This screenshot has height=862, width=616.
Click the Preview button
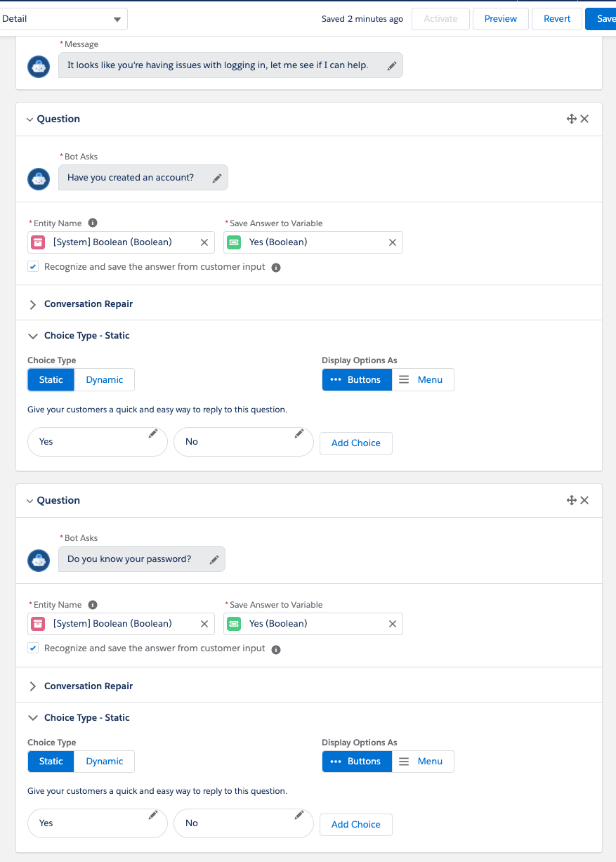coord(501,19)
